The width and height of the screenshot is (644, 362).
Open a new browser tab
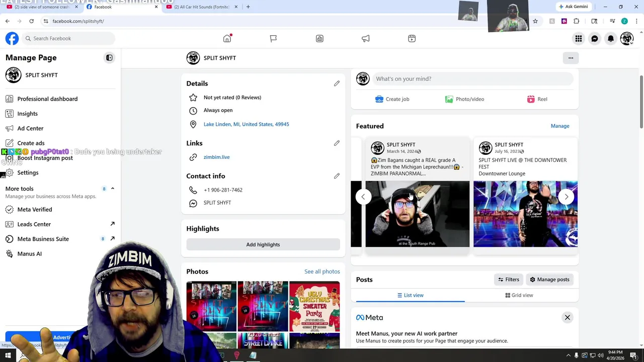pos(248,7)
